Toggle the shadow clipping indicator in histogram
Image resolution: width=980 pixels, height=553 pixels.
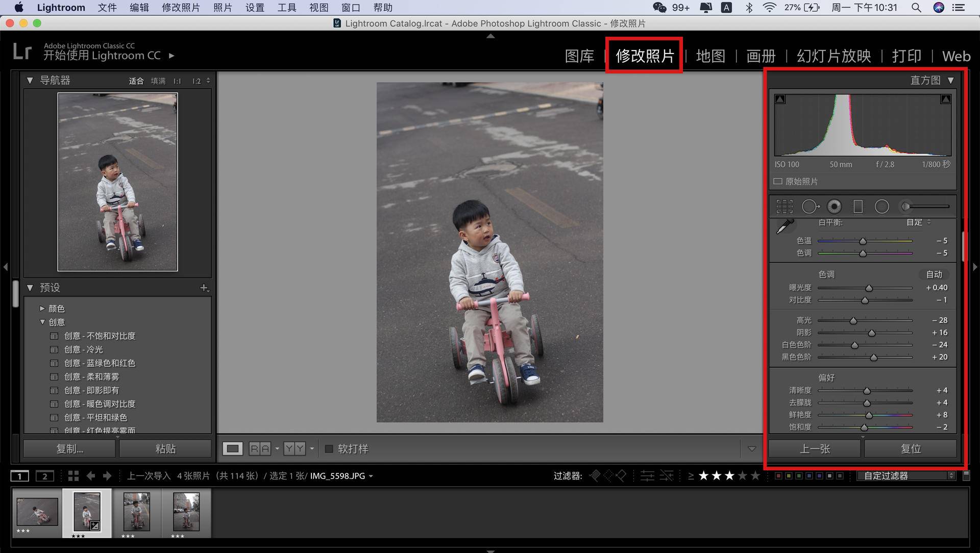[780, 99]
